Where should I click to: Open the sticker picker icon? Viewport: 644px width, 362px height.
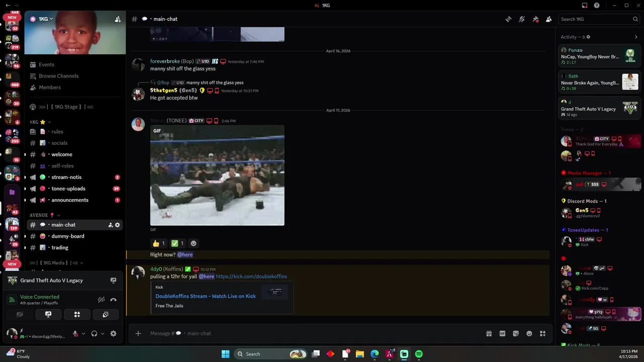click(x=516, y=333)
